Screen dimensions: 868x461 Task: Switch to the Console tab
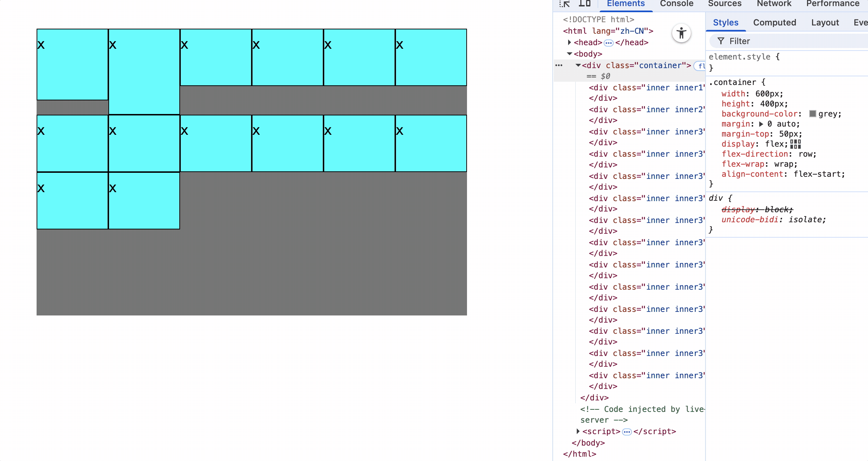click(x=676, y=4)
